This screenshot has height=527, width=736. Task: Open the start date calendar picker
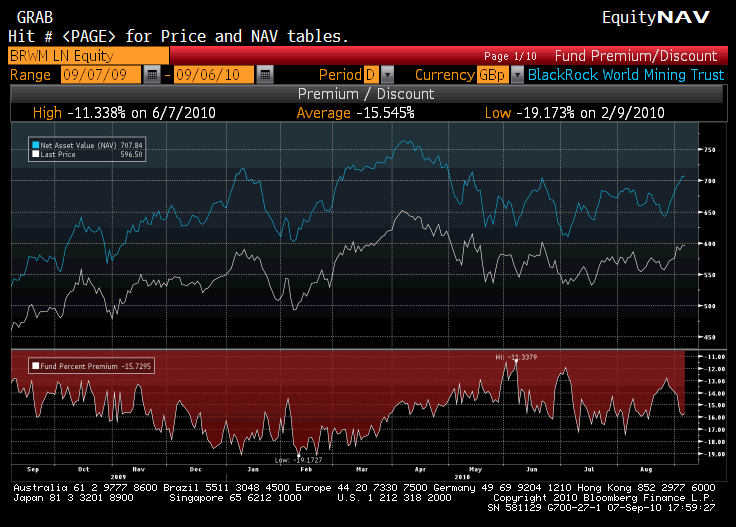152,75
